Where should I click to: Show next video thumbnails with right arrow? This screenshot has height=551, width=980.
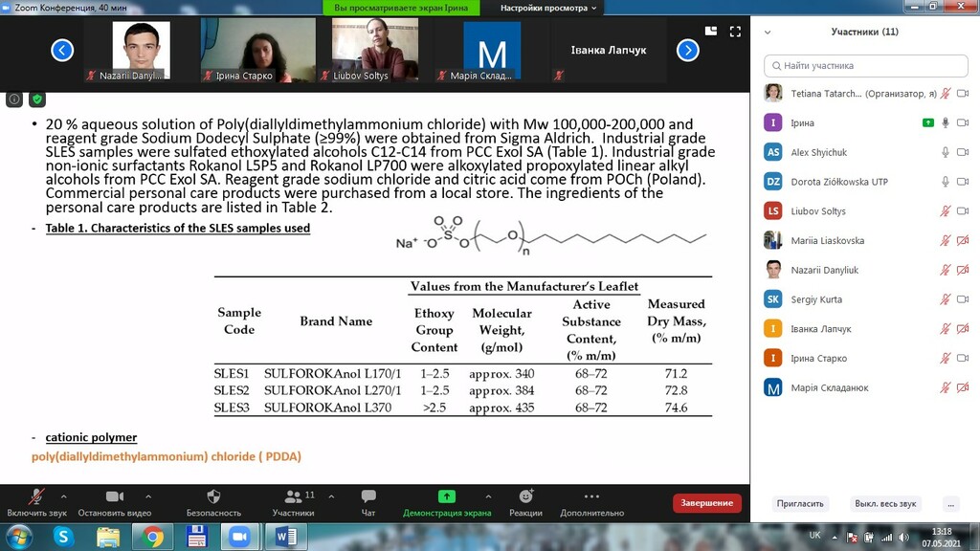coord(687,50)
